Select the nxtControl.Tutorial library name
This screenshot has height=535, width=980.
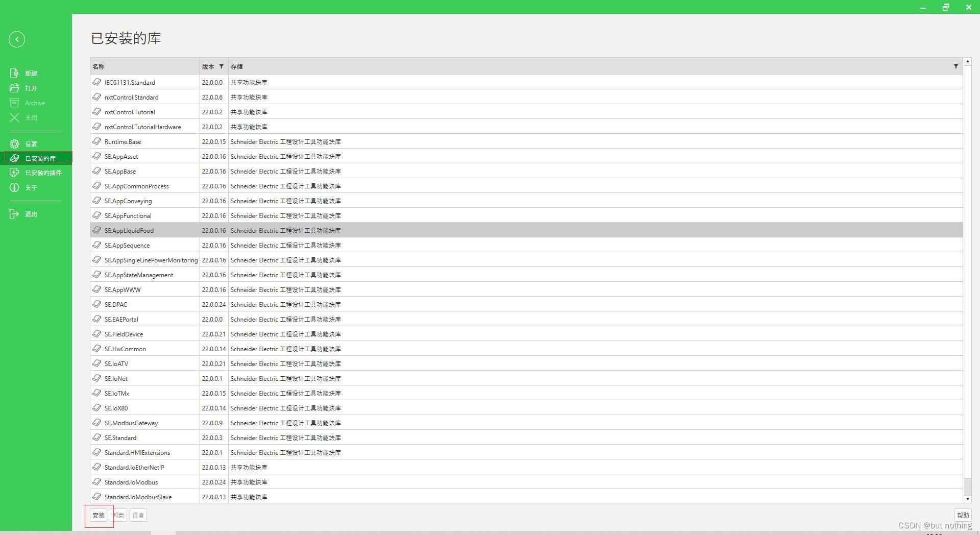click(130, 112)
